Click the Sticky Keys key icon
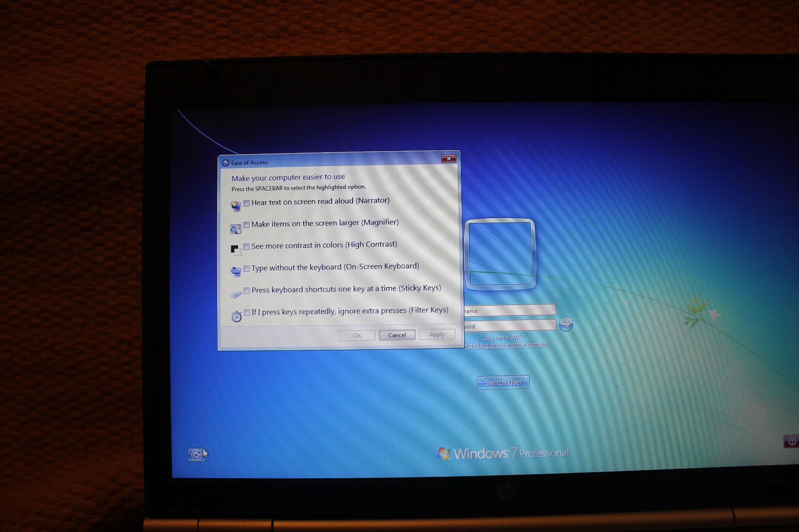The height and width of the screenshot is (532, 799). pos(236,295)
